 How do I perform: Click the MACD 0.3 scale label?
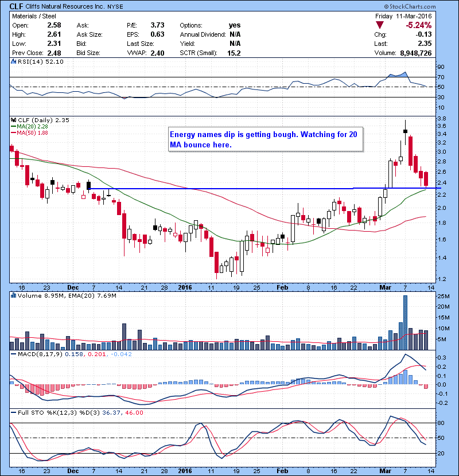click(442, 358)
